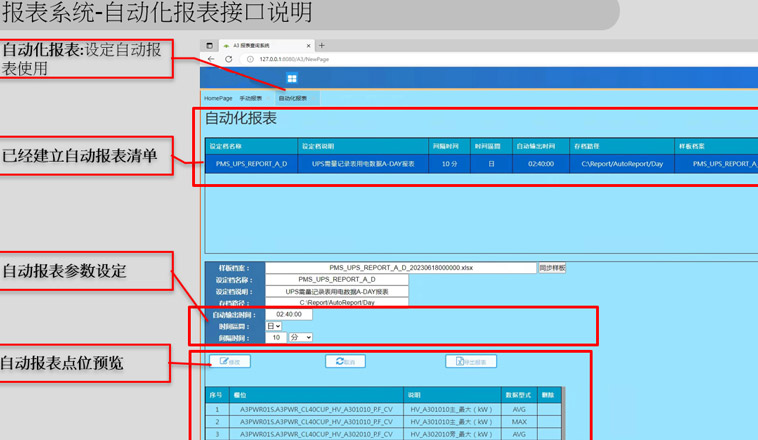The image size is (758, 440).
Task: Switch to the 自动化报表 tab
Action: (x=293, y=98)
